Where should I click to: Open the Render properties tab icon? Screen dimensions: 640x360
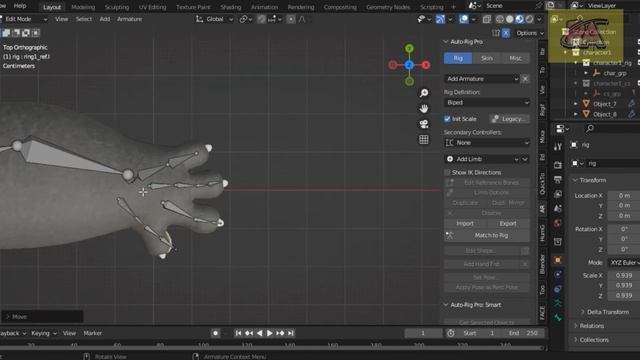point(558,165)
